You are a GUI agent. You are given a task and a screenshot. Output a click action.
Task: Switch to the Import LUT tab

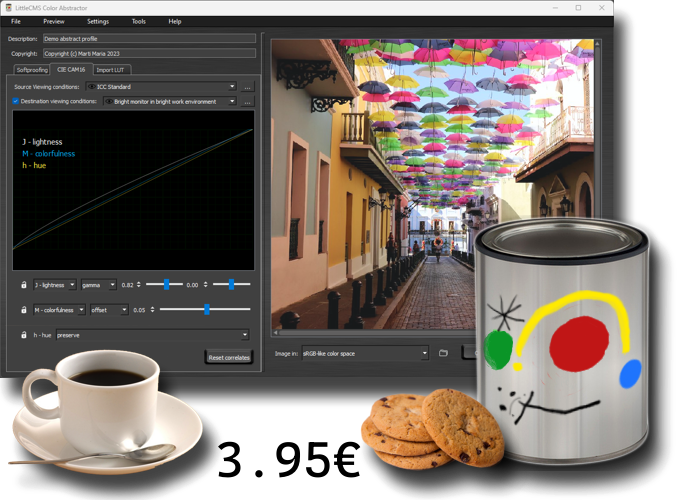click(110, 70)
